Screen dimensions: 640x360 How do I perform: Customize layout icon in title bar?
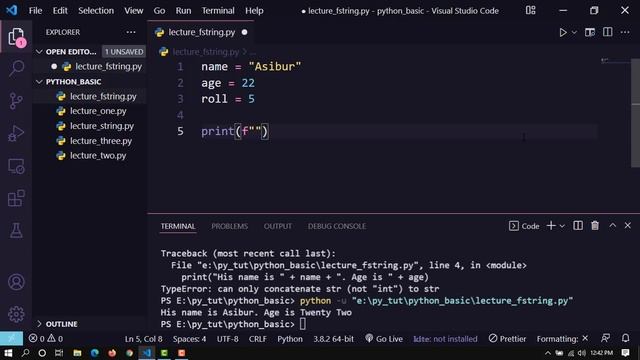point(530,10)
